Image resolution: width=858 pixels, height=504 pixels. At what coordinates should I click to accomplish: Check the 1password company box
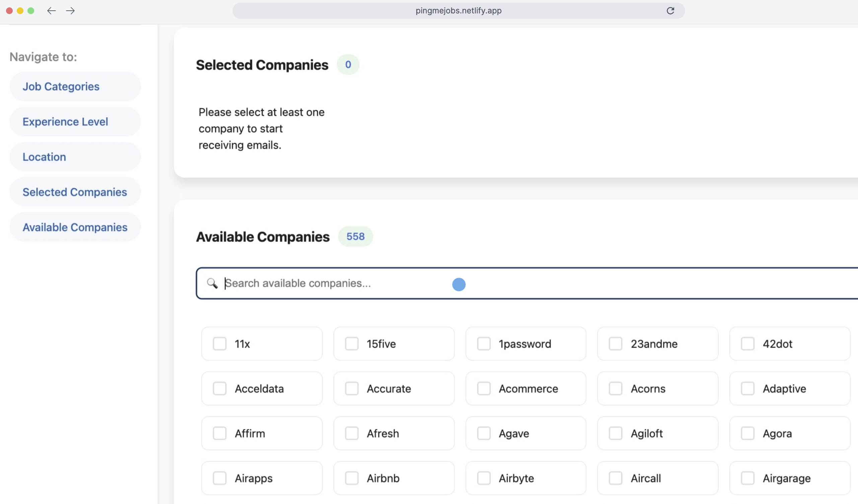[484, 344]
